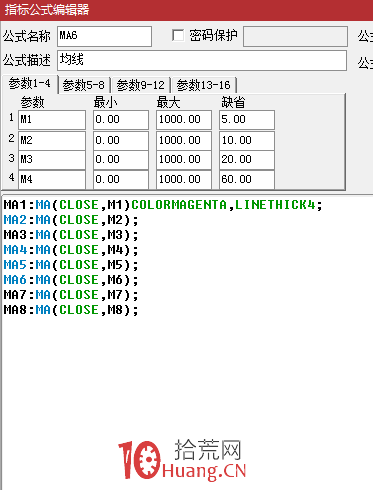This screenshot has width=373, height=490.
Task: Open the 参数9-12 tab
Action: [141, 85]
